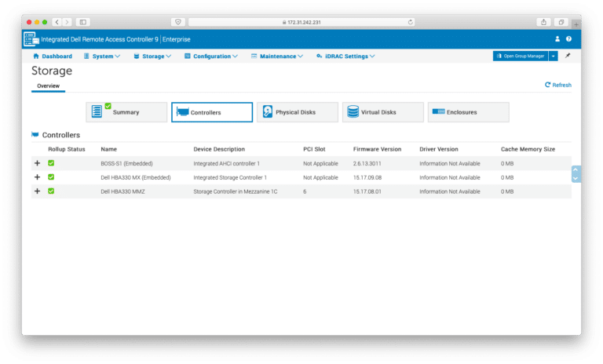603x364 pixels.
Task: Open a new Safari tab with plus
Action: pyautogui.click(x=576, y=24)
